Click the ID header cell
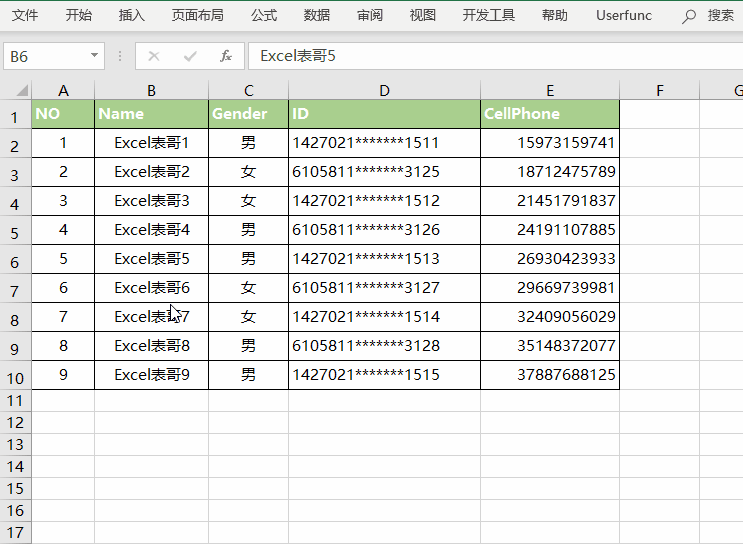Viewport: 743px width, 544px height. (384, 114)
